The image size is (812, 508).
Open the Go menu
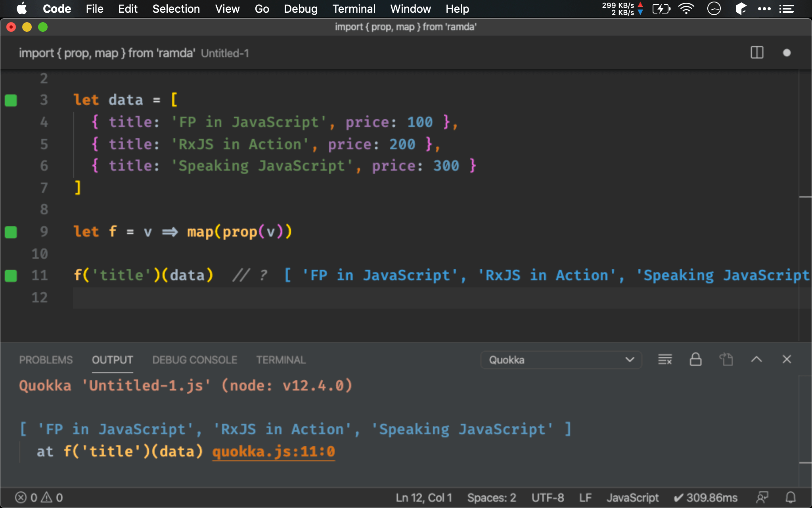point(262,9)
